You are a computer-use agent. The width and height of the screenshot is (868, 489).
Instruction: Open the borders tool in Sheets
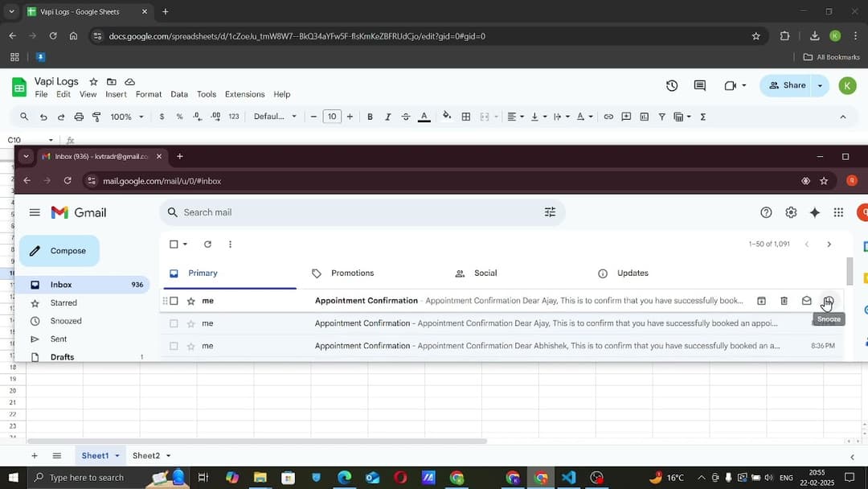[x=466, y=117]
